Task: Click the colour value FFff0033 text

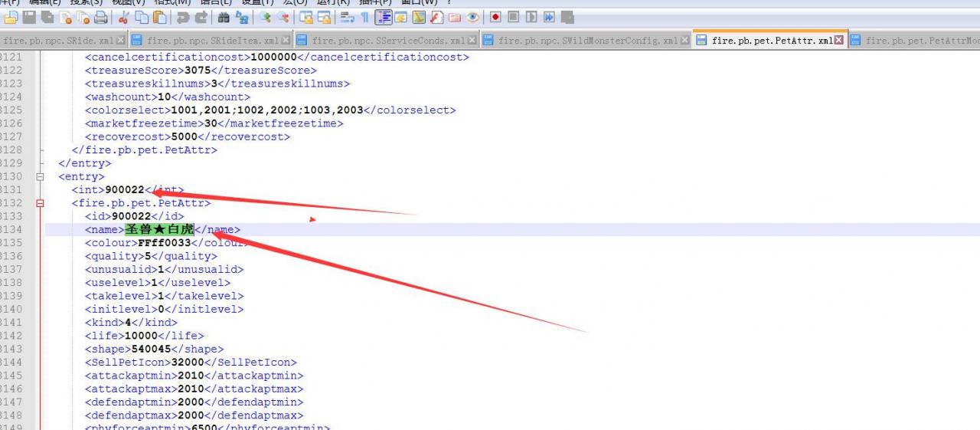Action: (x=164, y=243)
